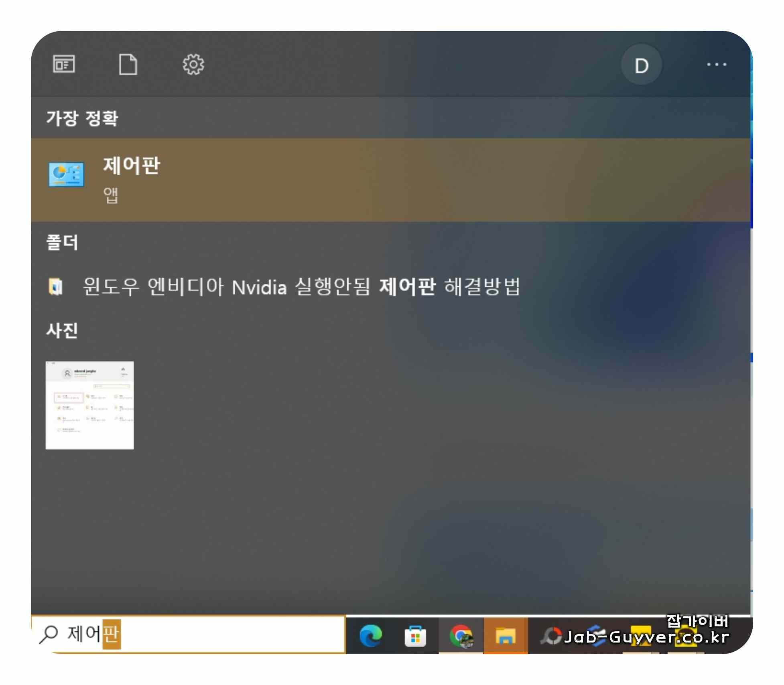
Task: Open the three-dot more options menu
Action: pyautogui.click(x=716, y=64)
